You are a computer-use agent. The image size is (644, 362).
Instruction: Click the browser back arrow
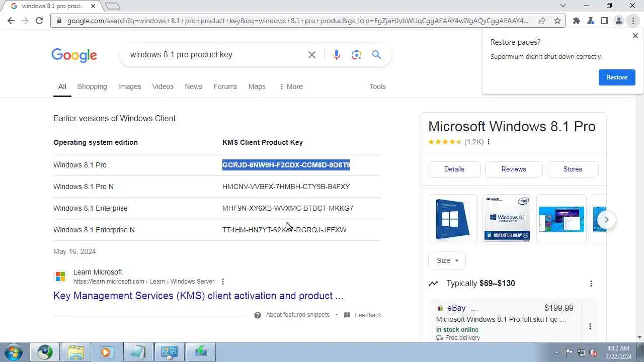11,21
